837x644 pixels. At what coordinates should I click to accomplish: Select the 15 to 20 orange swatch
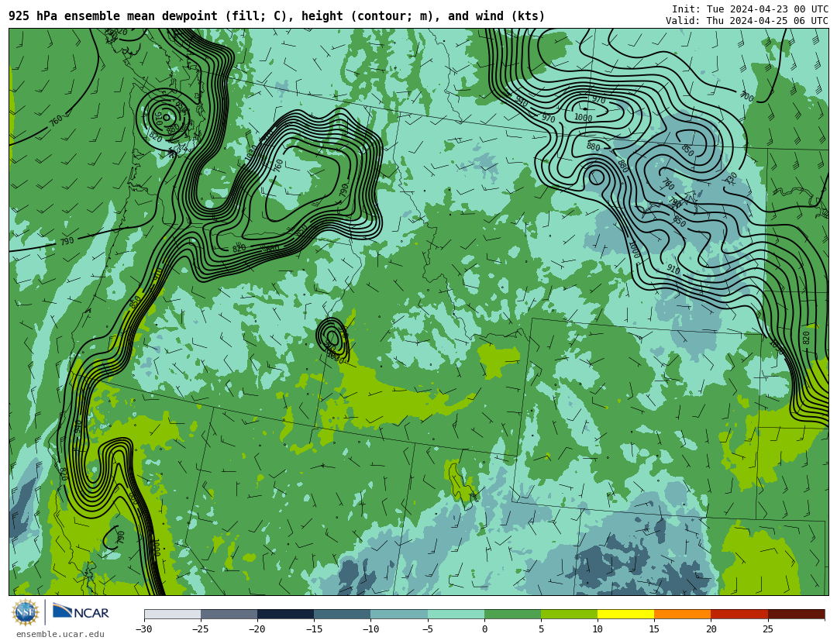tap(683, 614)
